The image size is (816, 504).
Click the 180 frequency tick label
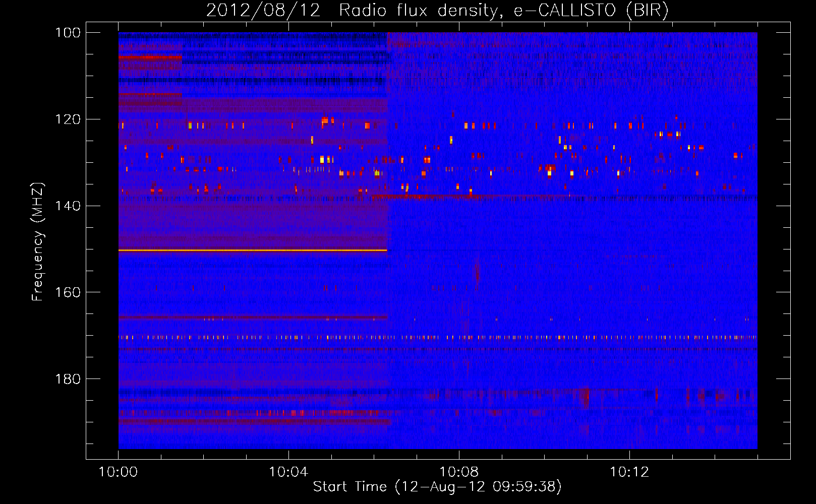[x=68, y=379]
